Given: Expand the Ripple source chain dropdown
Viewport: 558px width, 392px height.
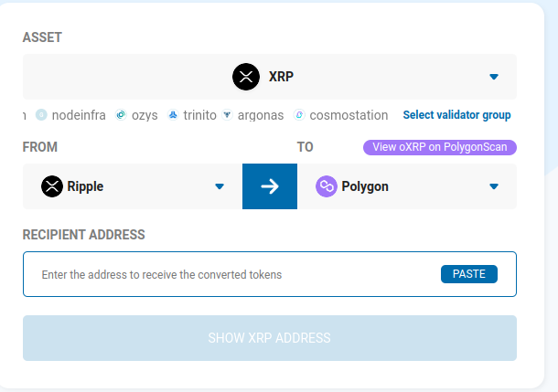Looking at the screenshot, I should pyautogui.click(x=220, y=186).
